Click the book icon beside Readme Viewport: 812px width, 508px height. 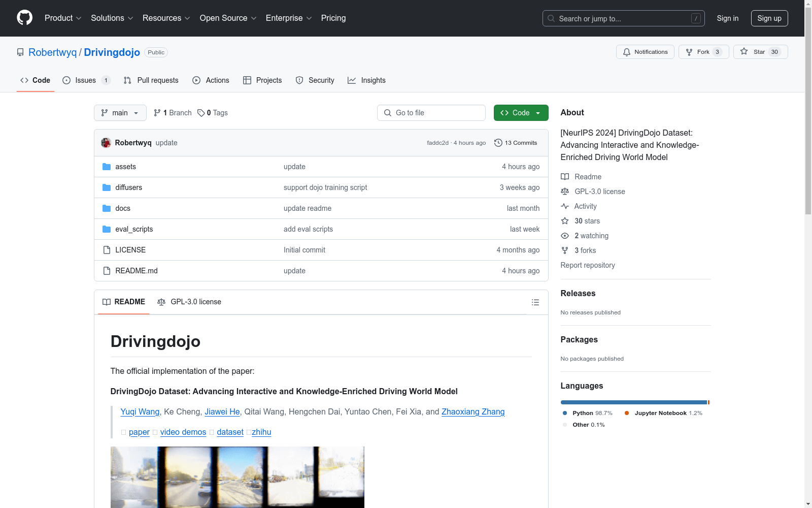pyautogui.click(x=565, y=177)
